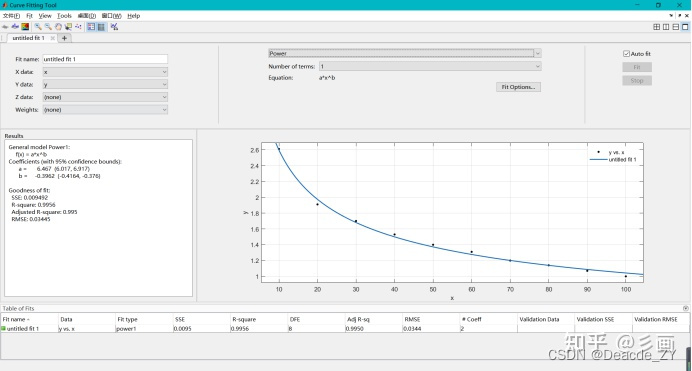The height and width of the screenshot is (371, 692).
Task: Activate the Data Cursor tool
Action: pos(68,27)
